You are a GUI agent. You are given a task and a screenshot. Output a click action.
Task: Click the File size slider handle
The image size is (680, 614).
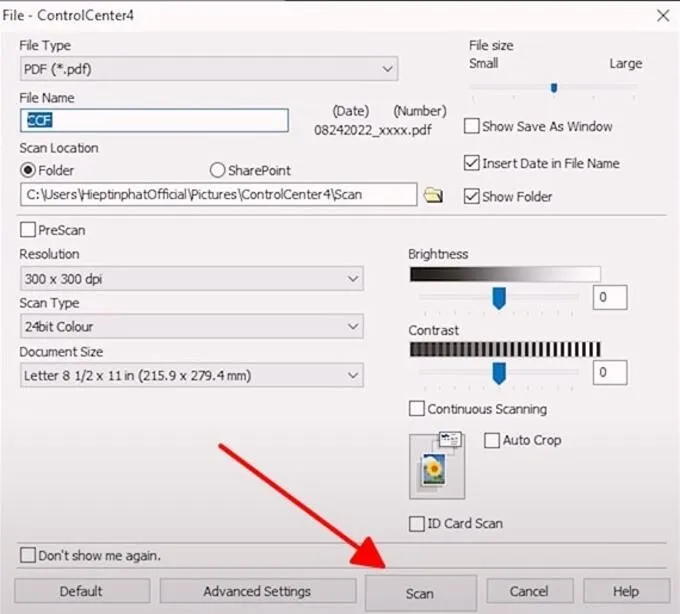[x=554, y=88]
